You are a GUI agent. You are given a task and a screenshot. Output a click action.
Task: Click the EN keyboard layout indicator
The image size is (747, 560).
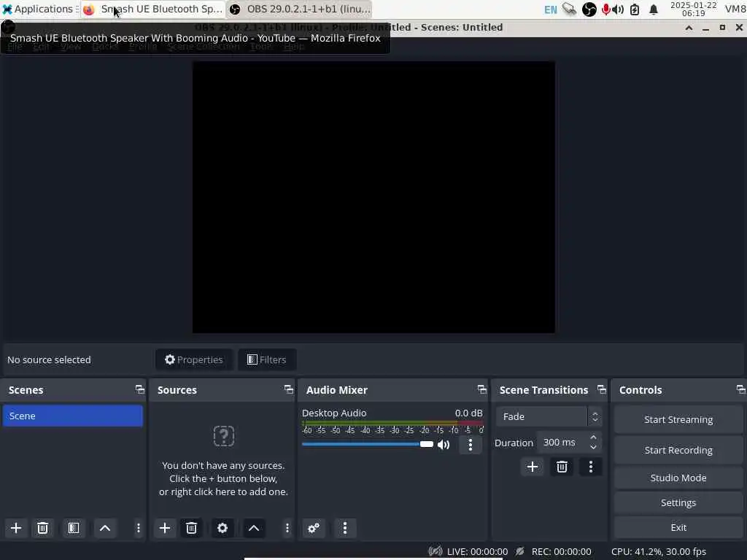click(x=550, y=9)
